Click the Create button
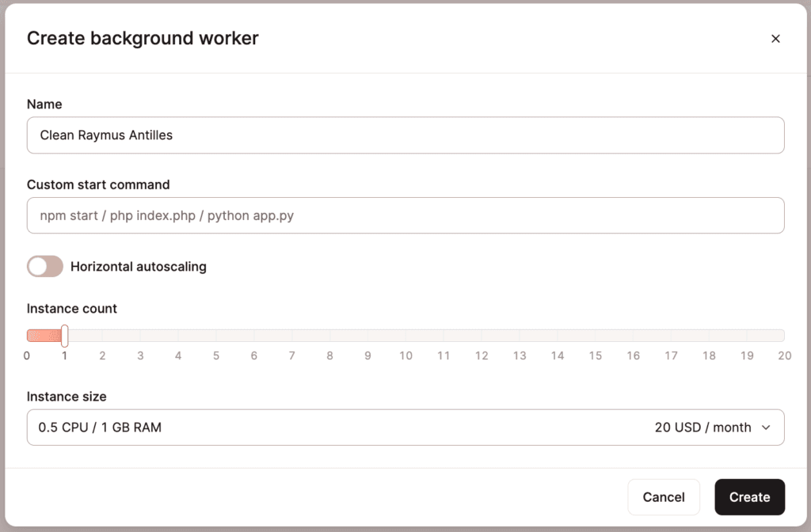811x532 pixels. [x=749, y=496]
